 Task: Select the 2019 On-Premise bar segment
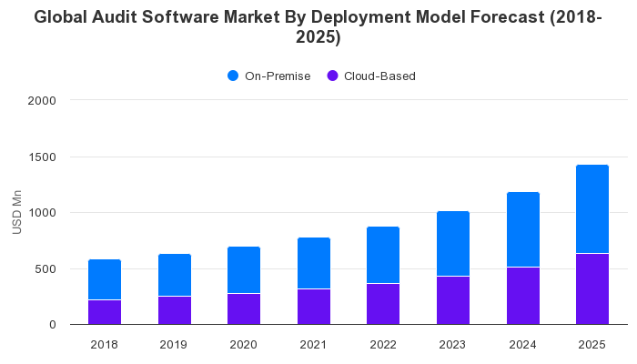click(175, 275)
